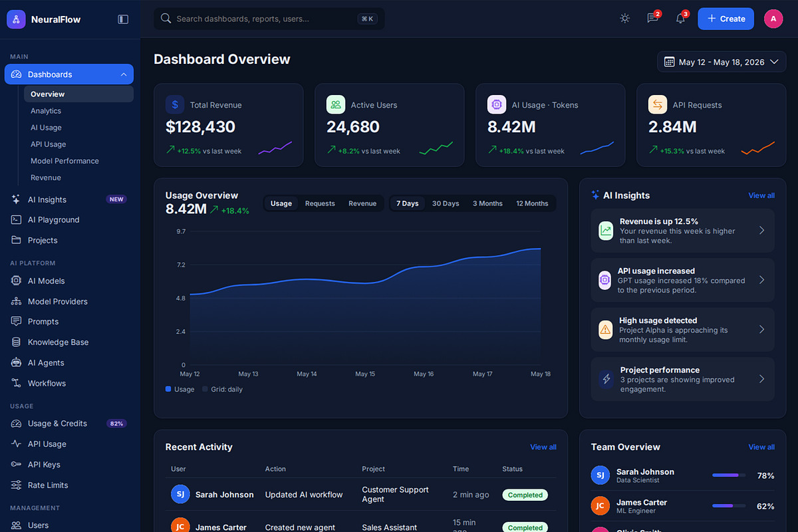The image size is (798, 532).
Task: Expand the API usage increased insight chevron
Action: tap(762, 280)
